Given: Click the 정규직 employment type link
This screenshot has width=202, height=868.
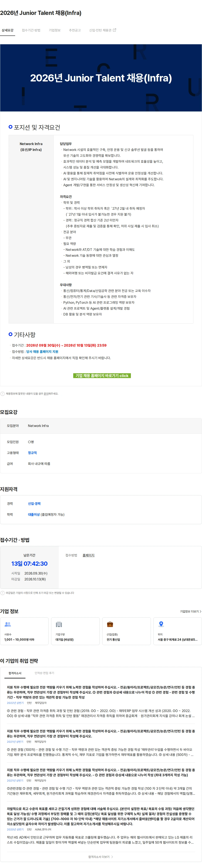Looking at the screenshot, I should [32, 453].
